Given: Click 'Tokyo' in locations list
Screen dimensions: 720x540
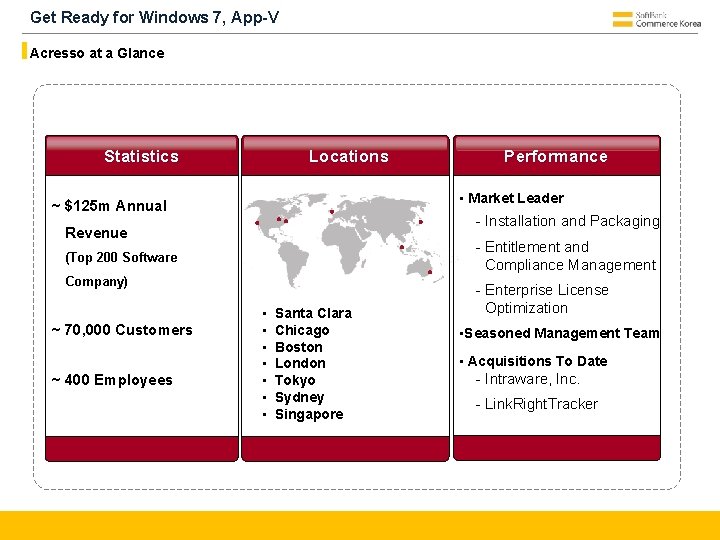Looking at the screenshot, I should tap(295, 380).
